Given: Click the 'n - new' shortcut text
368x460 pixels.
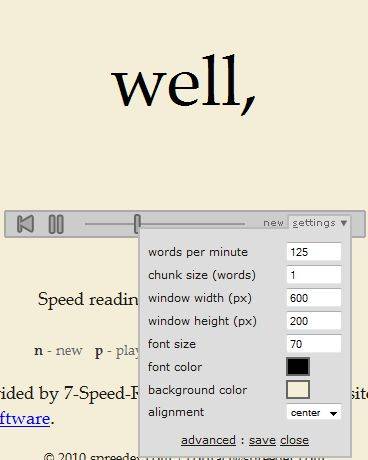Looking at the screenshot, I should (58, 351).
